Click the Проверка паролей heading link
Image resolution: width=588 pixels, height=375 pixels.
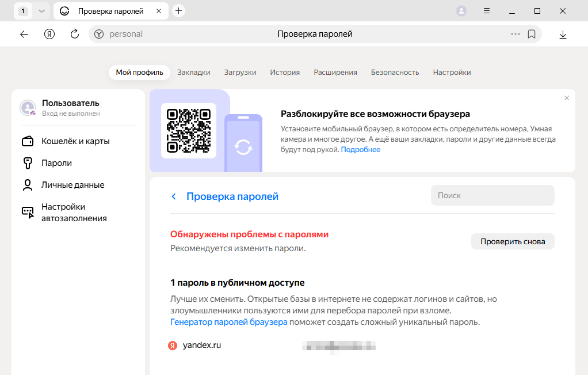(x=232, y=196)
